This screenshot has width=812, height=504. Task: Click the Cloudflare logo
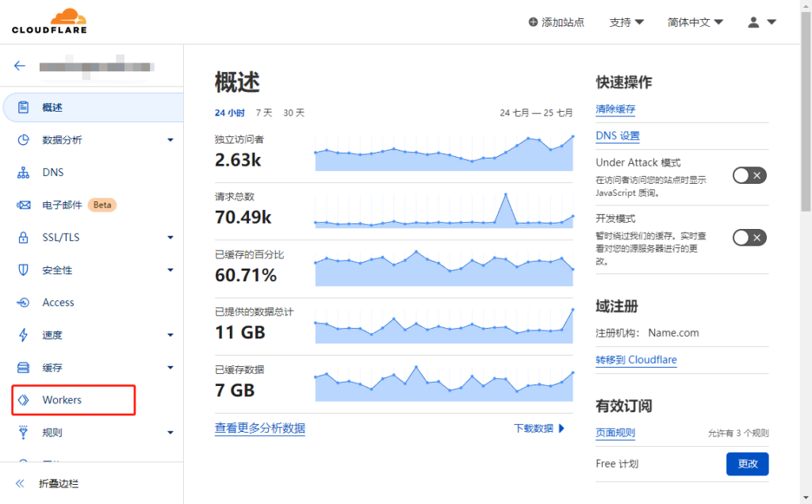point(49,21)
